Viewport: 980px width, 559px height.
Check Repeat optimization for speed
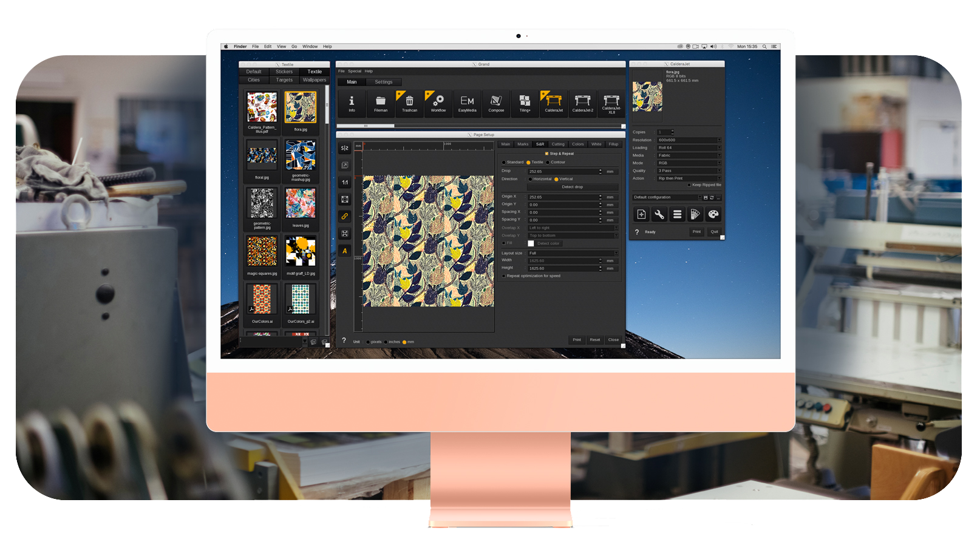click(503, 276)
